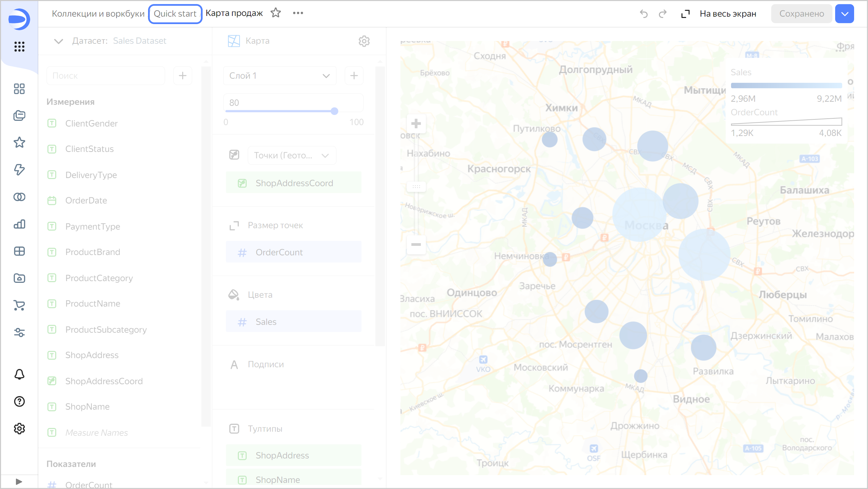
Task: Click the На весь экран button
Action: (x=719, y=14)
